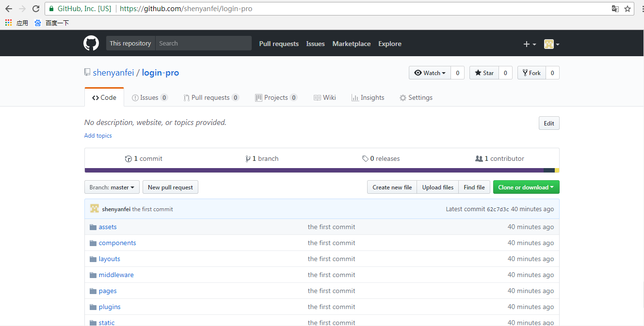Star the repository
Image resolution: width=644 pixels, height=326 pixels.
coord(484,73)
